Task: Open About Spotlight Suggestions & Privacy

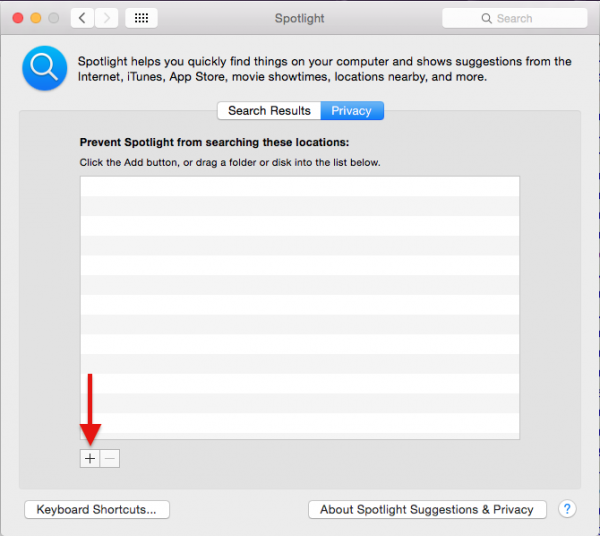Action: pyautogui.click(x=427, y=510)
